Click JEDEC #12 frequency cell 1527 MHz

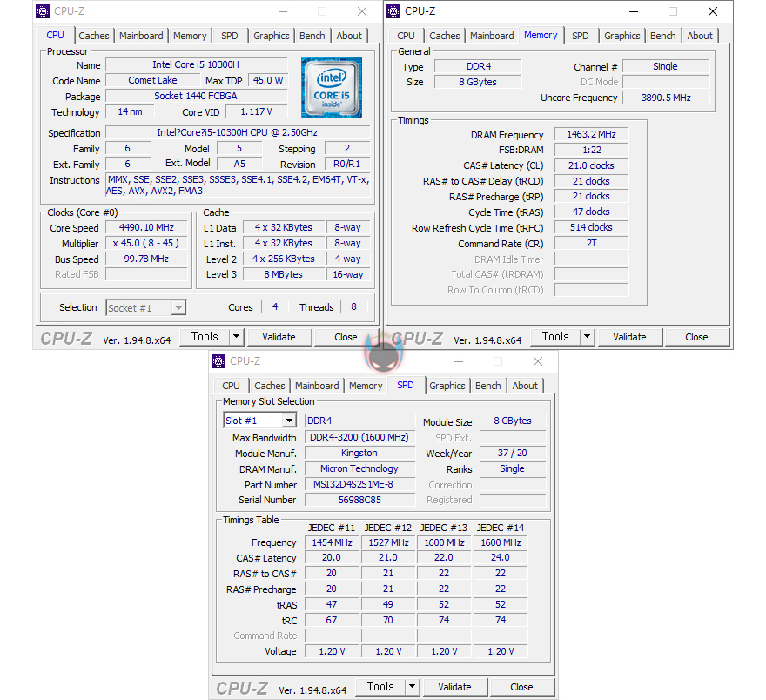click(x=388, y=542)
